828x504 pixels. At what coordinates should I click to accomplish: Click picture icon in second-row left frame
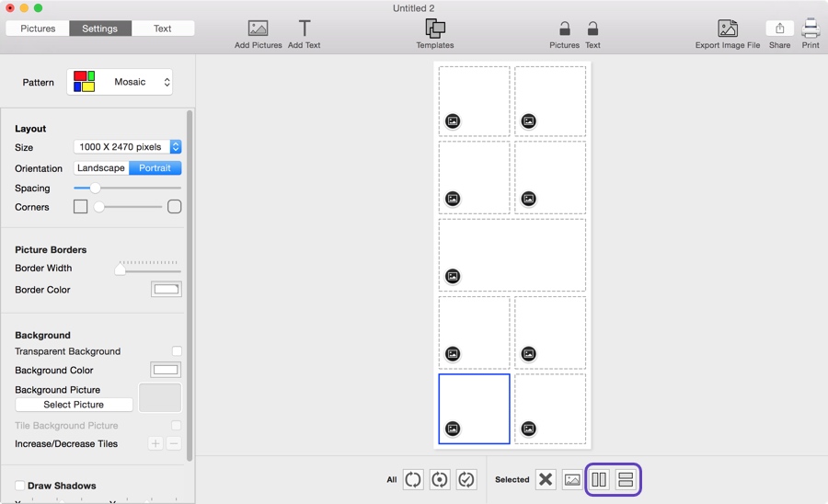[453, 199]
